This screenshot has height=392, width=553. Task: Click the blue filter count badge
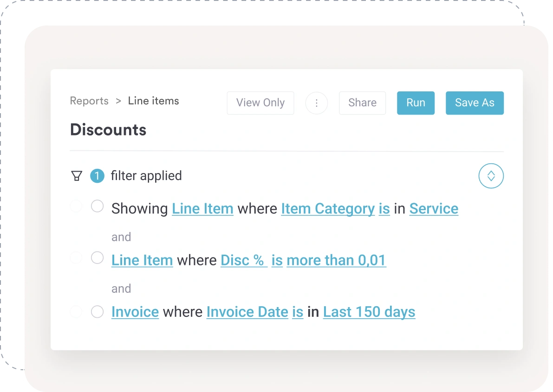[x=97, y=176]
